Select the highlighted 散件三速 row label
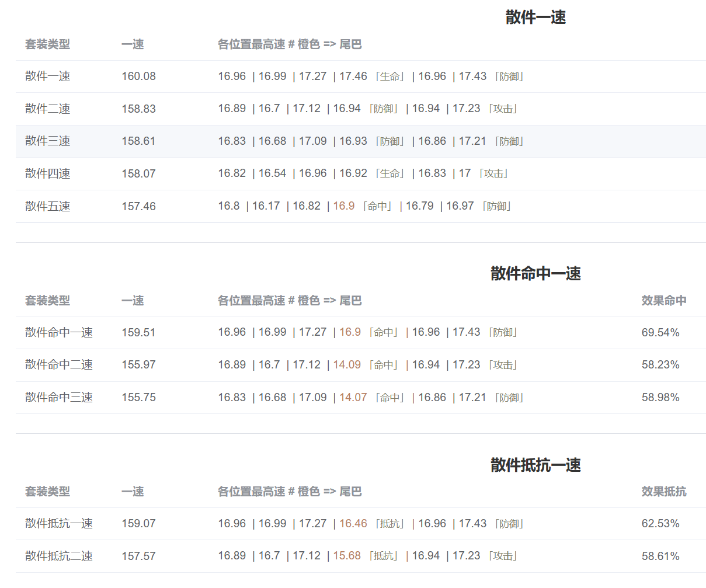Screen dimensions: 706x588 click(x=48, y=141)
